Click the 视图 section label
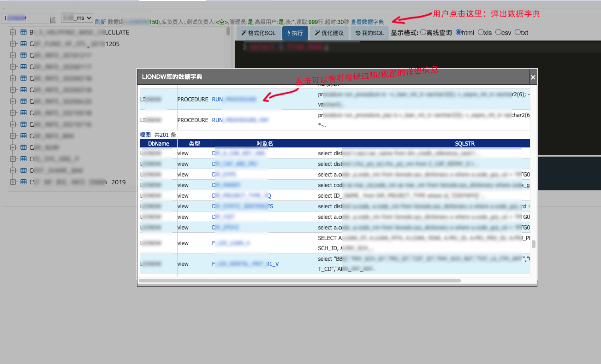Viewport: 601px width, 364px height. pos(145,135)
